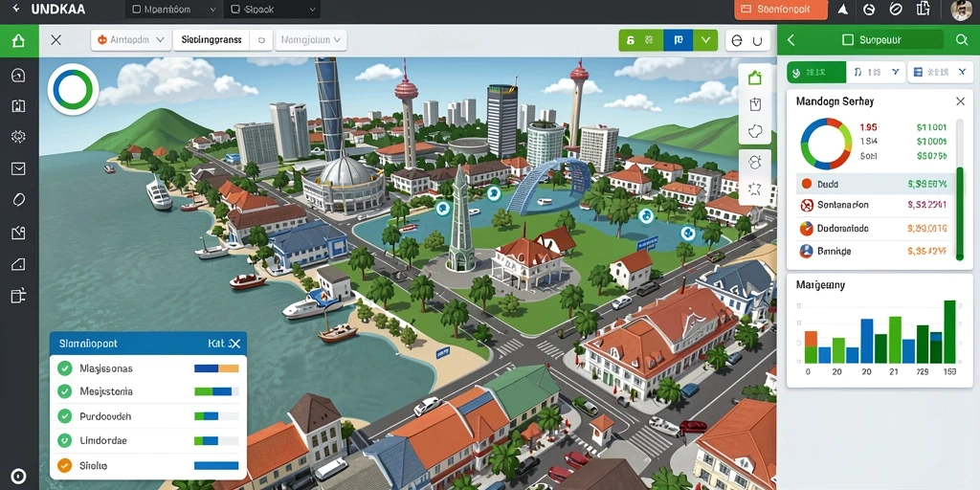Click the green vertical scrollbar in Mandogn Serhay panel
This screenshot has height=490, width=980.
click(960, 212)
